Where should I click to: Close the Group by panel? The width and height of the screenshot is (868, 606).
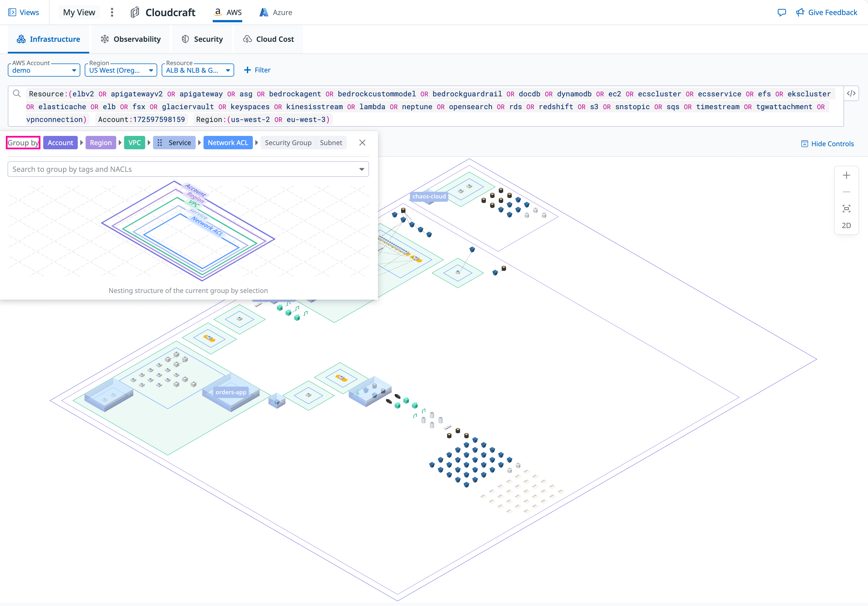(362, 142)
